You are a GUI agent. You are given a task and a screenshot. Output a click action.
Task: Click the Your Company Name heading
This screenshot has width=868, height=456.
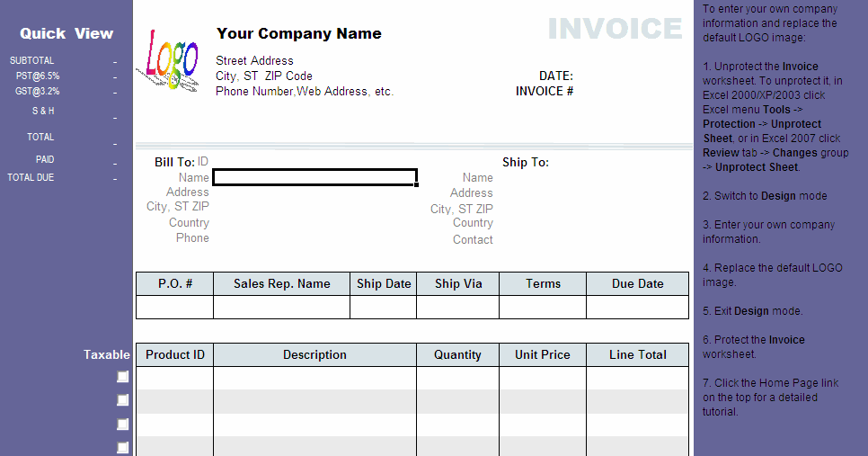[x=299, y=34]
